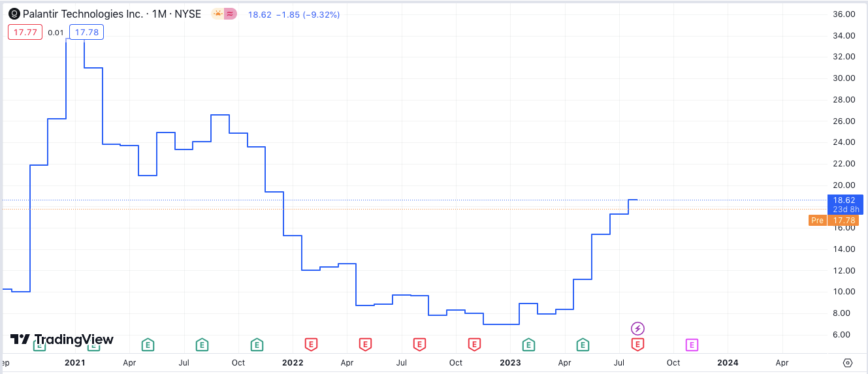Click the green earnings marker between Apr and Jul 2023
This screenshot has width=868, height=374.
point(583,344)
